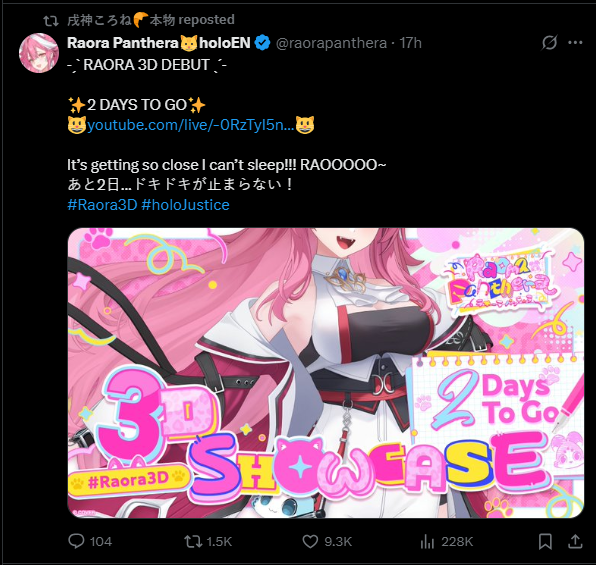This screenshot has width=596, height=565.
Task: Like the tweet with heart icon
Action: click(x=310, y=541)
